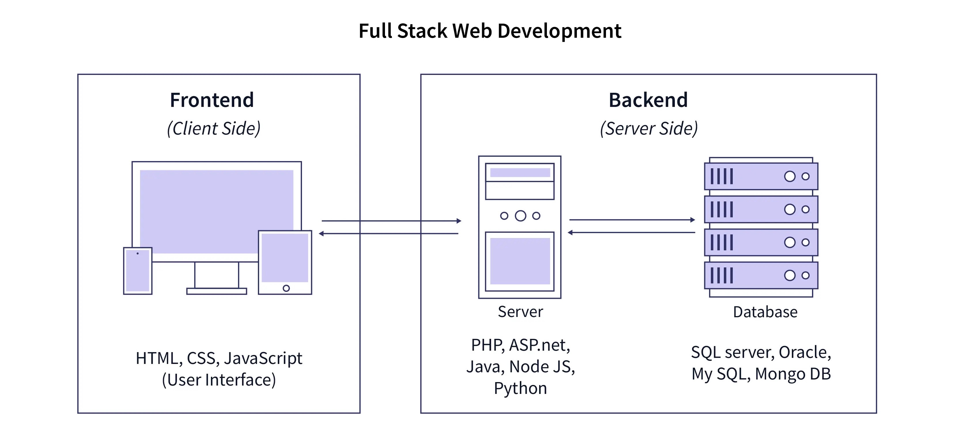980x440 pixels.
Task: Click the monitor stand base
Action: [x=216, y=291]
